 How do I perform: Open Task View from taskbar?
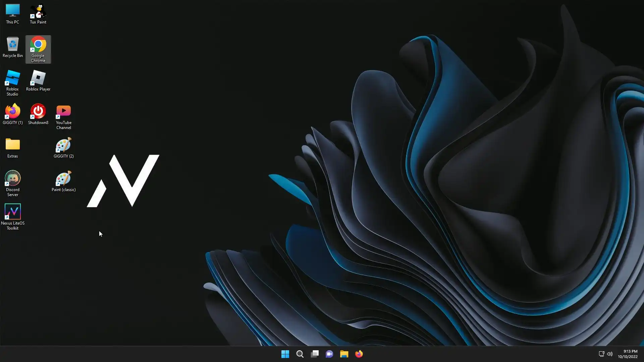(315, 354)
